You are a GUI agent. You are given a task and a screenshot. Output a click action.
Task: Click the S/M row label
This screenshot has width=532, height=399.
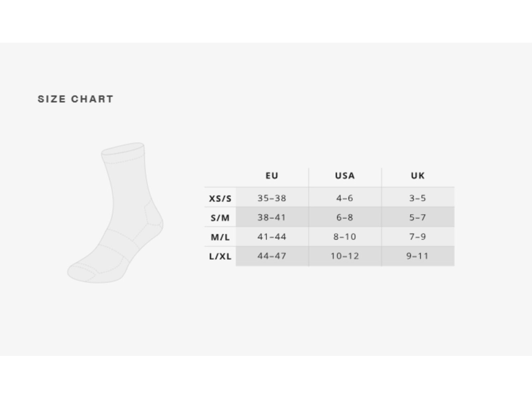tap(220, 218)
